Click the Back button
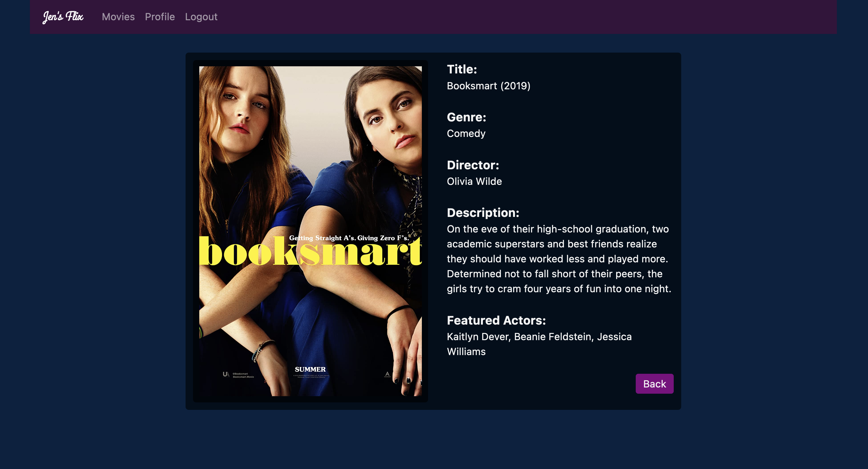This screenshot has width=868, height=469. coord(654,383)
